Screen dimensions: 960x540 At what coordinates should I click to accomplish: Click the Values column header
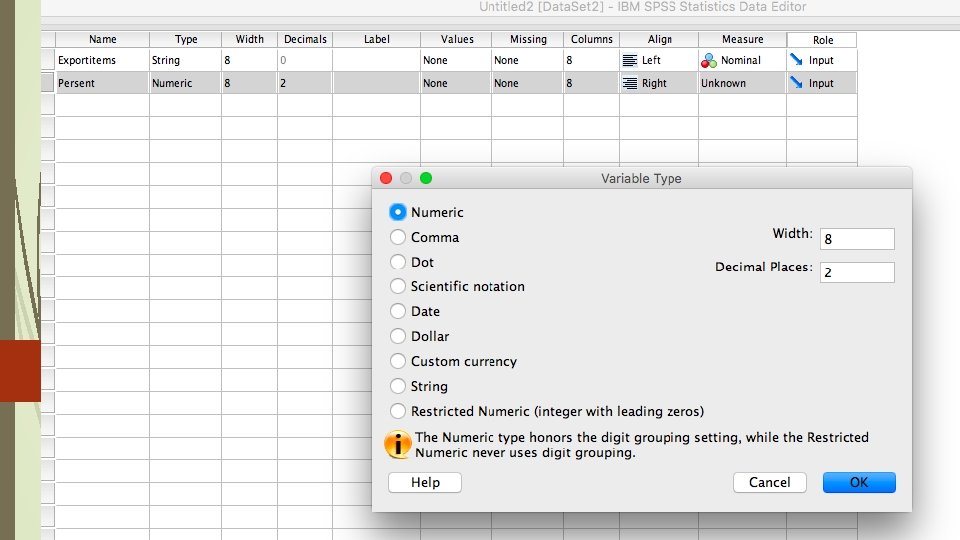pos(457,39)
